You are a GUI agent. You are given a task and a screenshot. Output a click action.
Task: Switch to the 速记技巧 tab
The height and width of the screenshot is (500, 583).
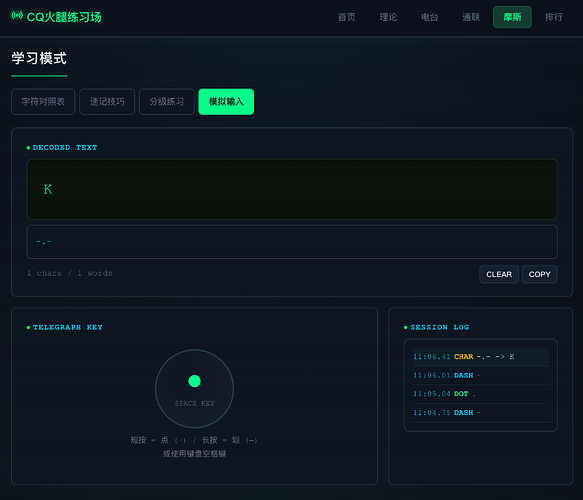(107, 102)
